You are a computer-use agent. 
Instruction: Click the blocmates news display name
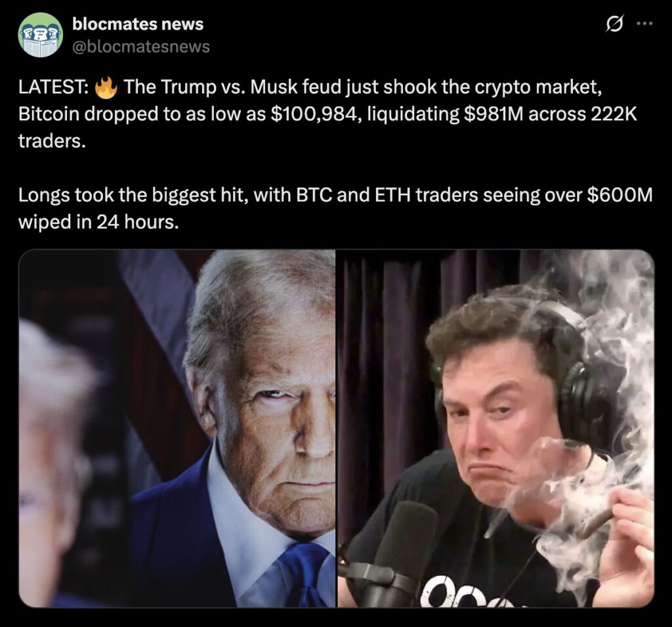138,24
